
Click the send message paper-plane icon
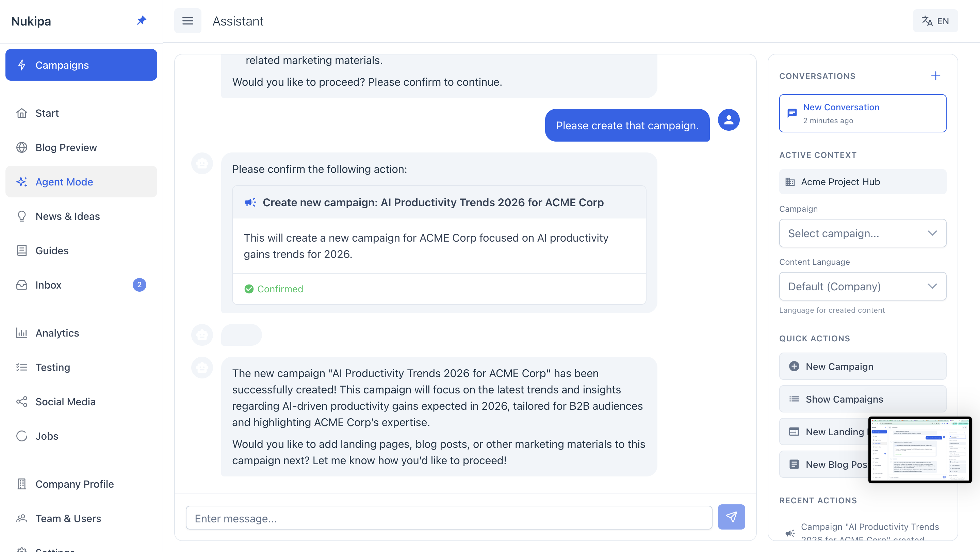coord(731,517)
